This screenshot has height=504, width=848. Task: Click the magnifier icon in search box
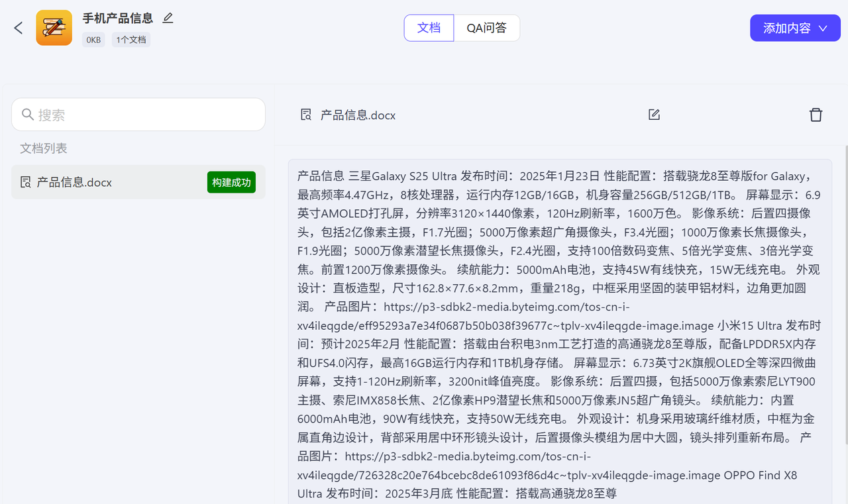tap(28, 115)
